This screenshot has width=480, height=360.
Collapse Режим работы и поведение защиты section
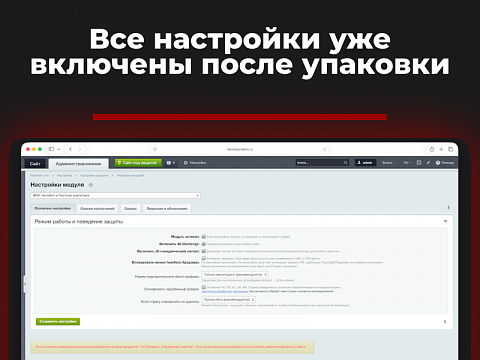click(x=445, y=221)
